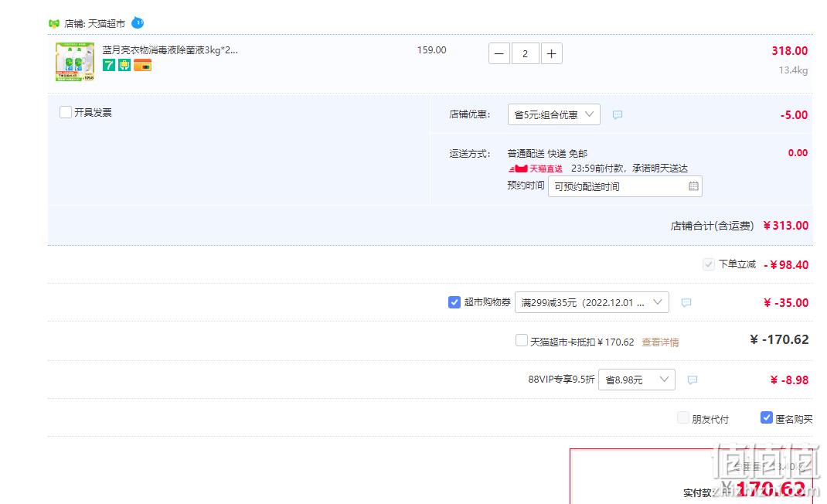Click the -¥98.40 instant discount amount
Screen dimensions: 827x504
[786, 265]
